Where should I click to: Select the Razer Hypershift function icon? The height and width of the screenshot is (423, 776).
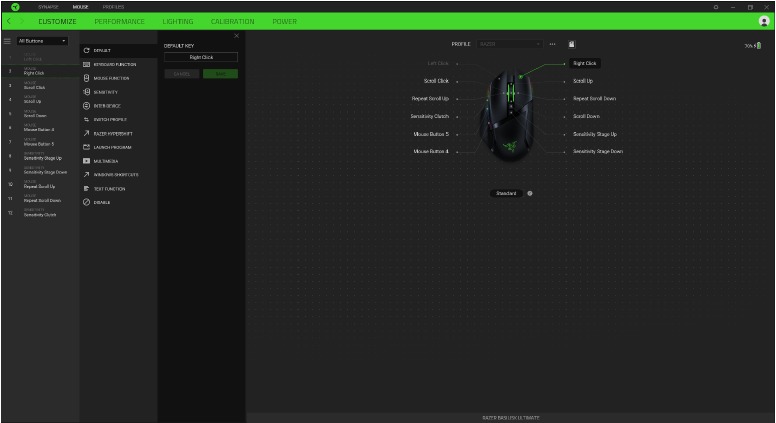click(x=87, y=134)
